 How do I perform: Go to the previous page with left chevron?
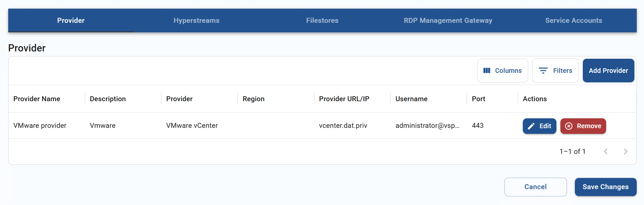point(605,152)
